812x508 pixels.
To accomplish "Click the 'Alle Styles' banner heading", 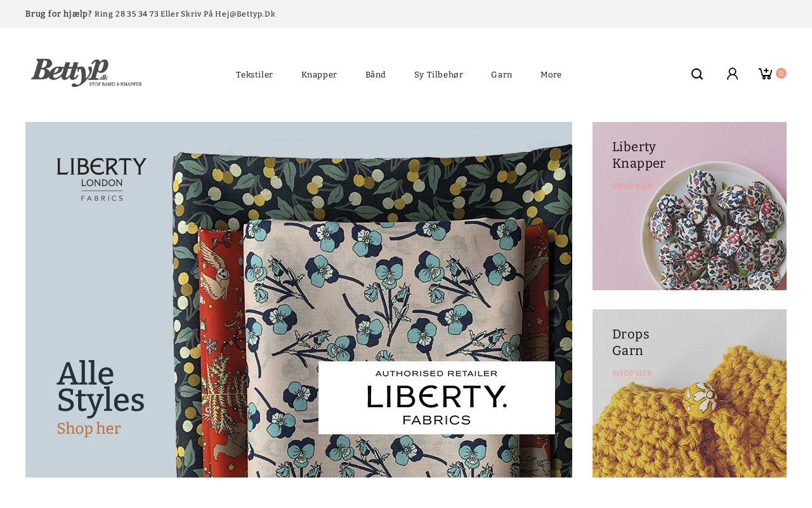I will (100, 387).
